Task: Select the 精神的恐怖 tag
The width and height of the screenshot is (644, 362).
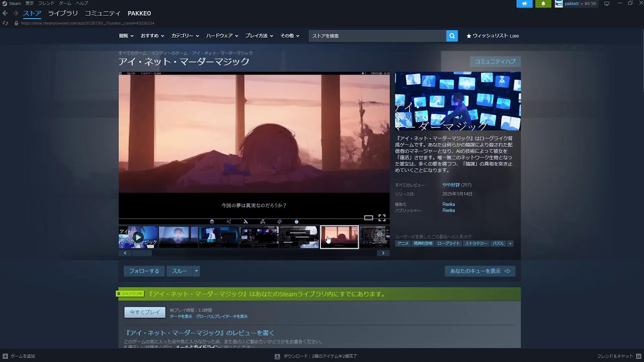Action: coord(423,243)
